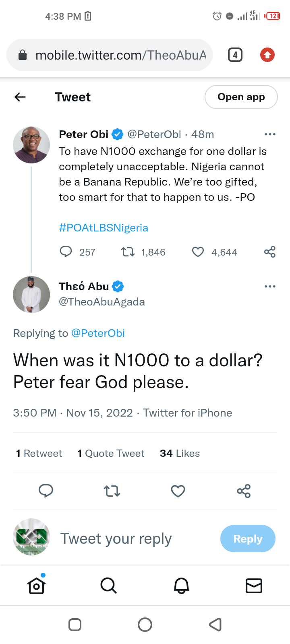Like Theo Abu's tweet
This screenshot has width=290, height=644.
coord(178,491)
